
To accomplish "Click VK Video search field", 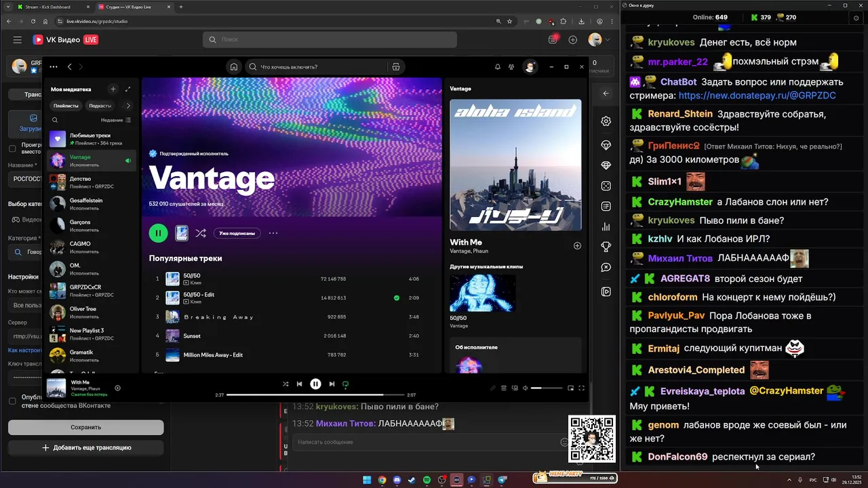I will click(329, 40).
